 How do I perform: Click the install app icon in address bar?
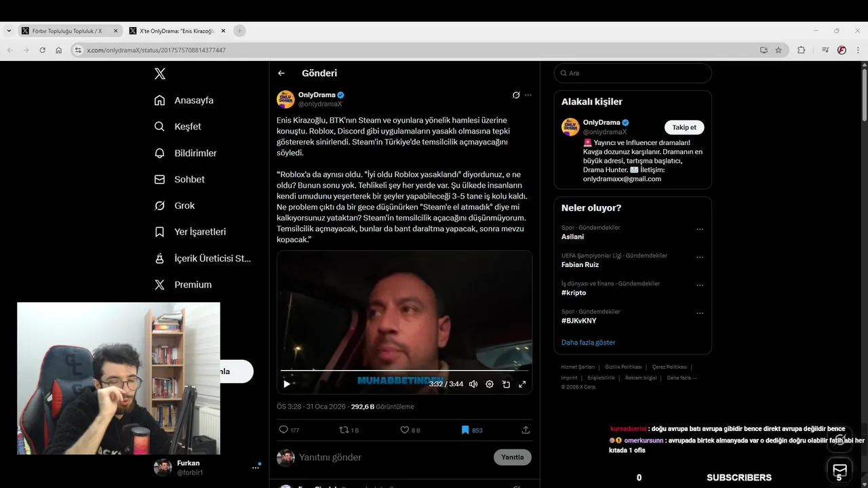(x=764, y=50)
